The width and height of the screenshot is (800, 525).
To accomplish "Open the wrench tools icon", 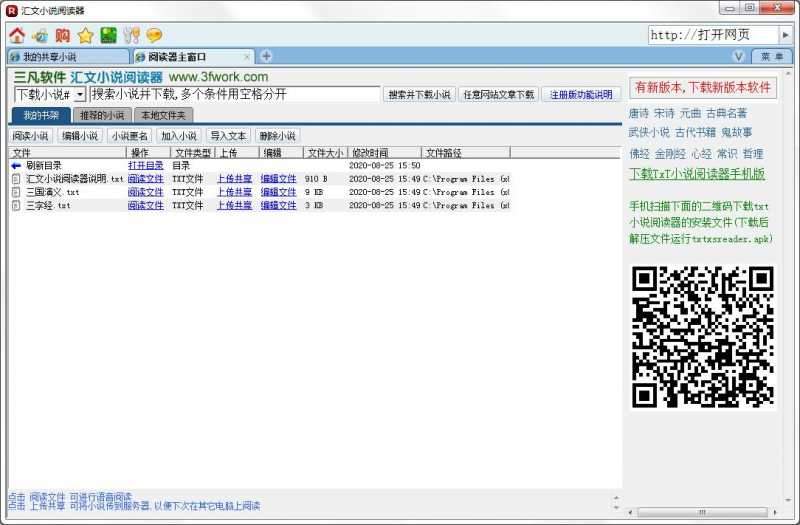I will point(131,35).
